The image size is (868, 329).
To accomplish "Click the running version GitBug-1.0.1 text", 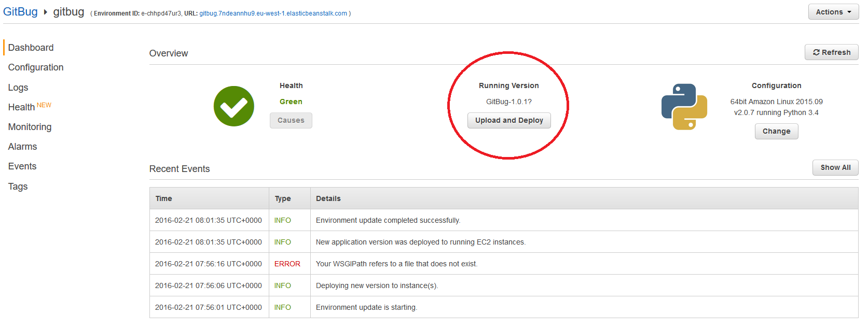I will pyautogui.click(x=509, y=102).
